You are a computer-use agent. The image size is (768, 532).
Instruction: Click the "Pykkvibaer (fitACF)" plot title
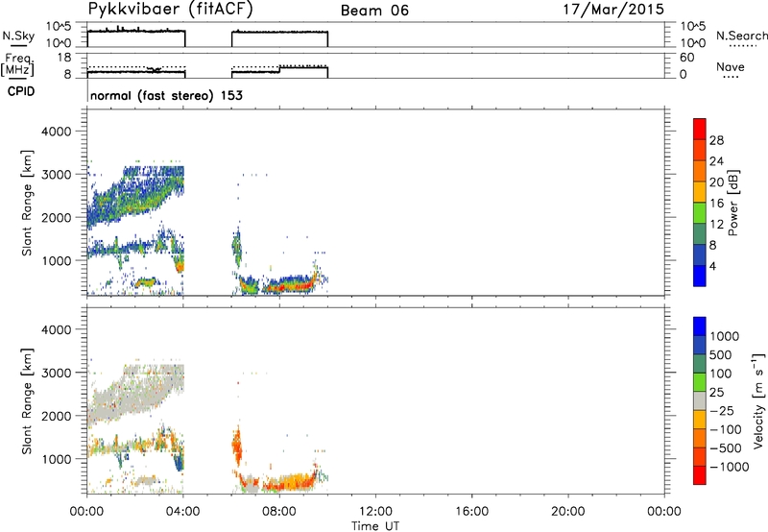(x=171, y=10)
